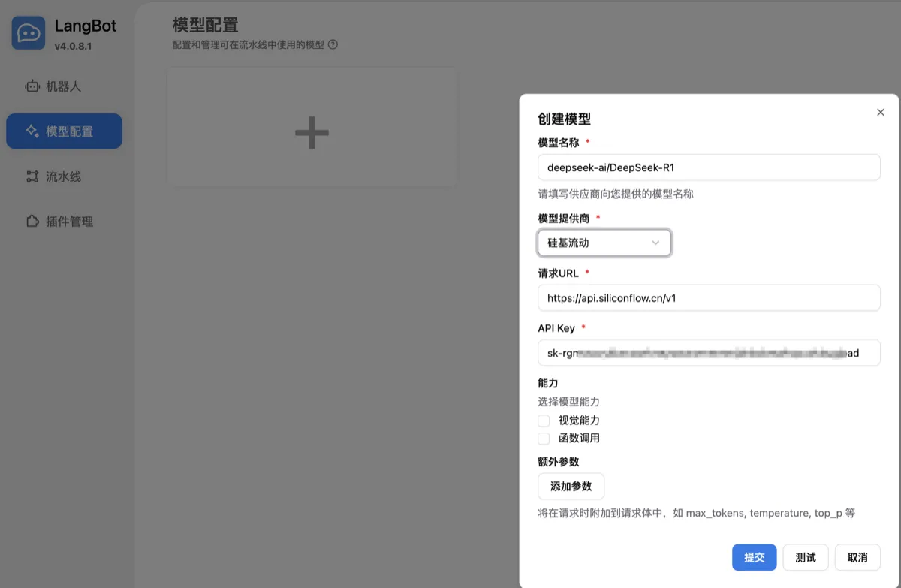901x588 pixels.
Task: Click the 测试 test button
Action: click(x=806, y=557)
